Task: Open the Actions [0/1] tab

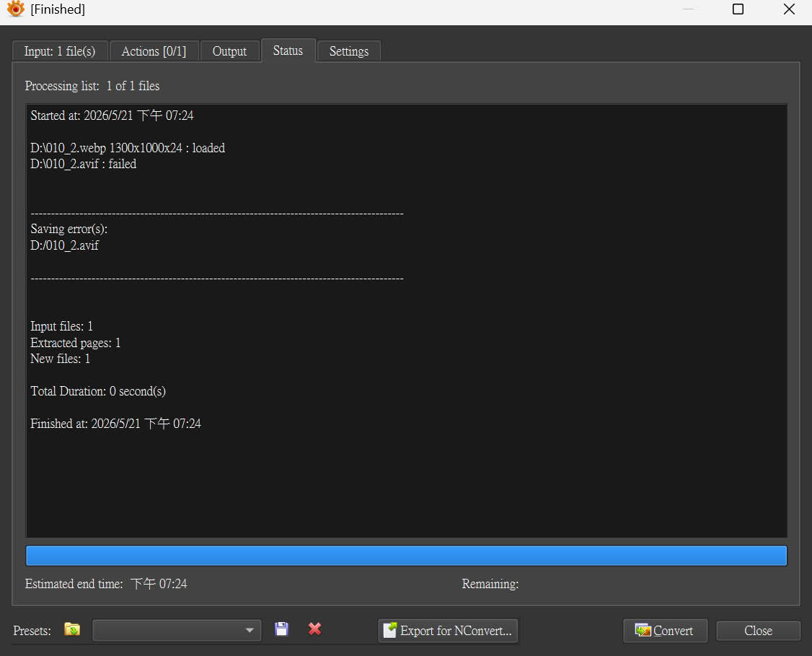Action: tap(154, 51)
